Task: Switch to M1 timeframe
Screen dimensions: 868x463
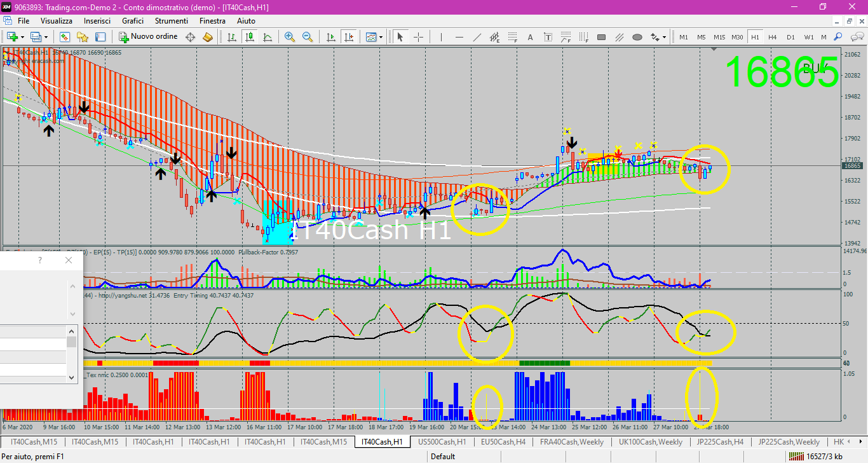Action: tap(684, 37)
